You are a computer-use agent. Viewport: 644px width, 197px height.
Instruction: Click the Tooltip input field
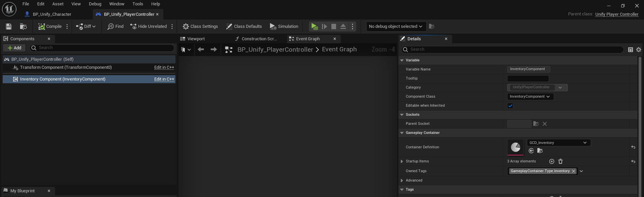[528, 79]
